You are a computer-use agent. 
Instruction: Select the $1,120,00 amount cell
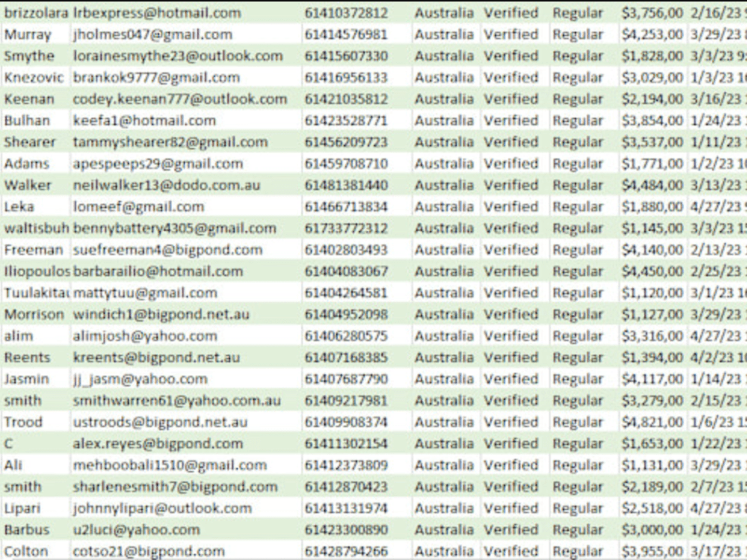653,293
